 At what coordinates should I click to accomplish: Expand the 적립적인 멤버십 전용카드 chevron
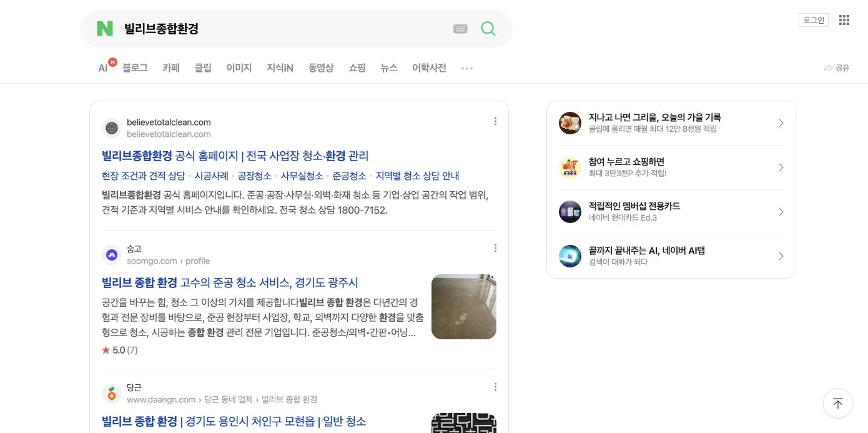coord(781,212)
